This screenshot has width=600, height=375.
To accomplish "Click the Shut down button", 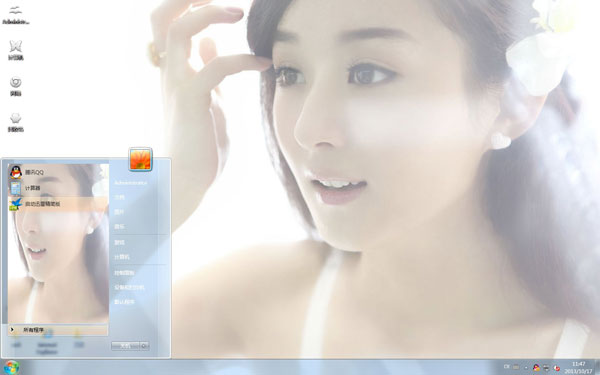I will [126, 346].
